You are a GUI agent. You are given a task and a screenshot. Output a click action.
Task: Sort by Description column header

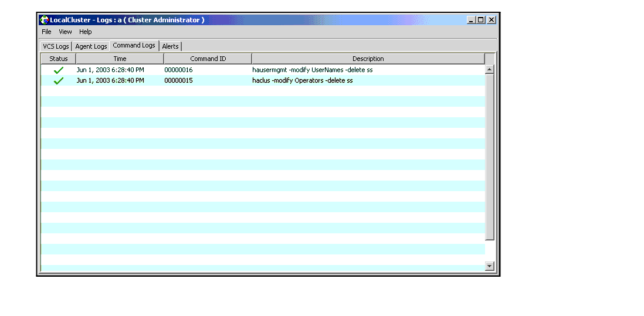tap(368, 59)
